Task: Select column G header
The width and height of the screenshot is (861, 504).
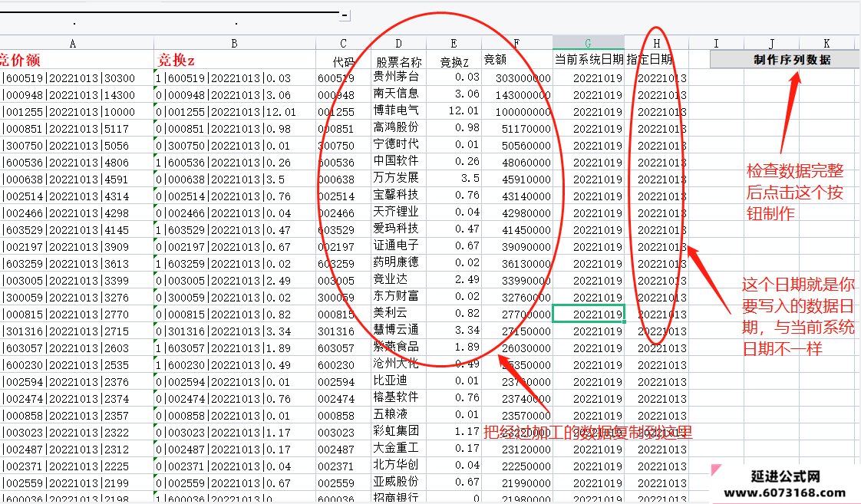Action: point(588,44)
